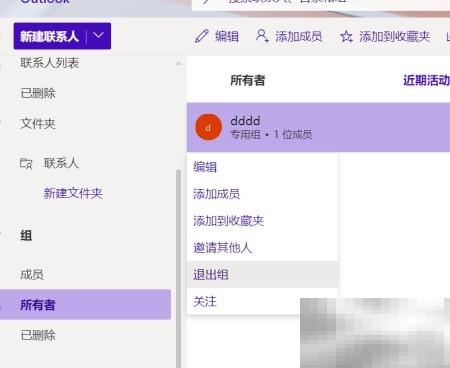
Task: Click the 新建联系人 button
Action: 49,36
